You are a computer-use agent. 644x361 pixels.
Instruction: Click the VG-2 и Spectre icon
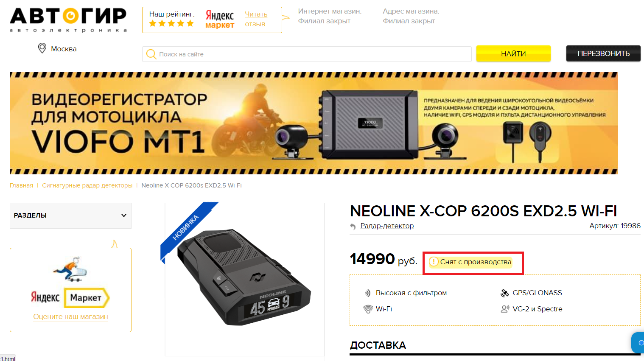(505, 309)
